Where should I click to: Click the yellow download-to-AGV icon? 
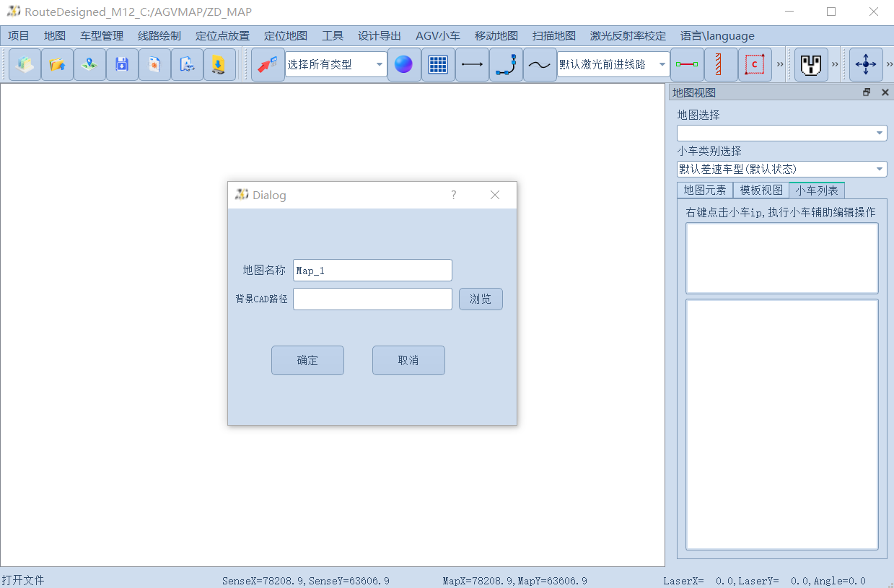[x=219, y=65]
